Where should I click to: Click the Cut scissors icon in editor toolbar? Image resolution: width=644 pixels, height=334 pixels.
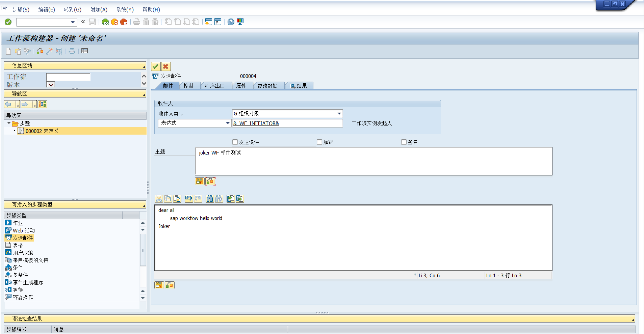pos(159,199)
